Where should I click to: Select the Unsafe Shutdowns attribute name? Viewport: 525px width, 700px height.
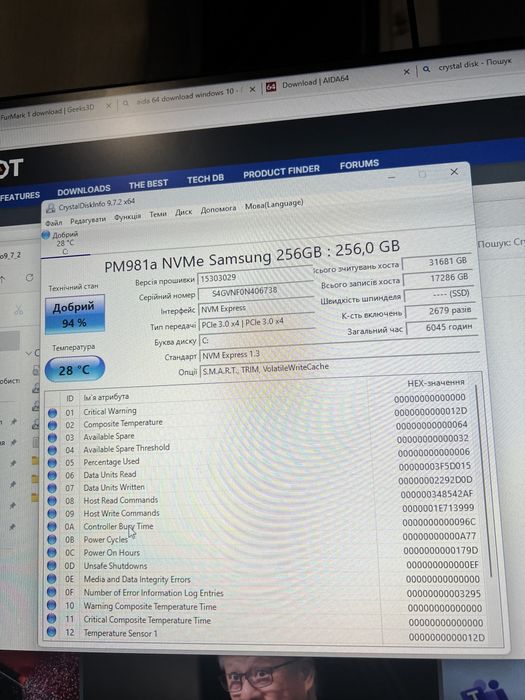[115, 566]
